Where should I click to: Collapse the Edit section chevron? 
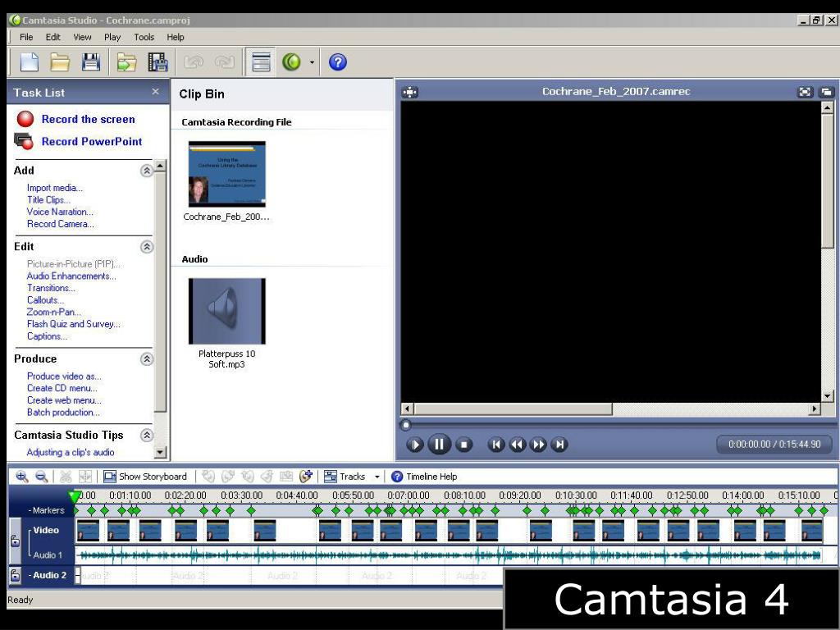[x=146, y=246]
